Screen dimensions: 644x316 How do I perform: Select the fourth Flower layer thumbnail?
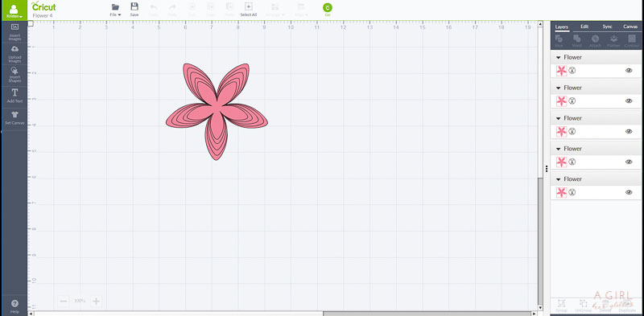561,162
